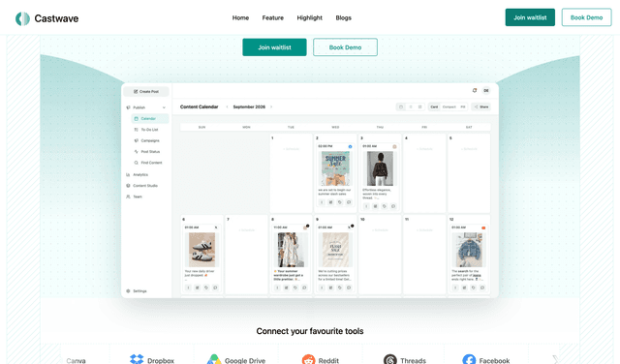Click the Campaigns sidebar icon
The width and height of the screenshot is (620, 364).
coord(136,140)
